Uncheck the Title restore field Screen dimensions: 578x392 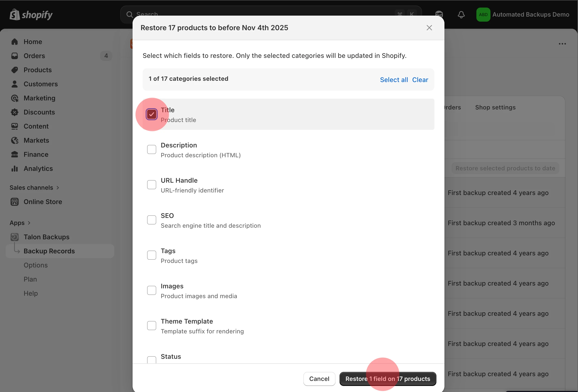point(151,114)
